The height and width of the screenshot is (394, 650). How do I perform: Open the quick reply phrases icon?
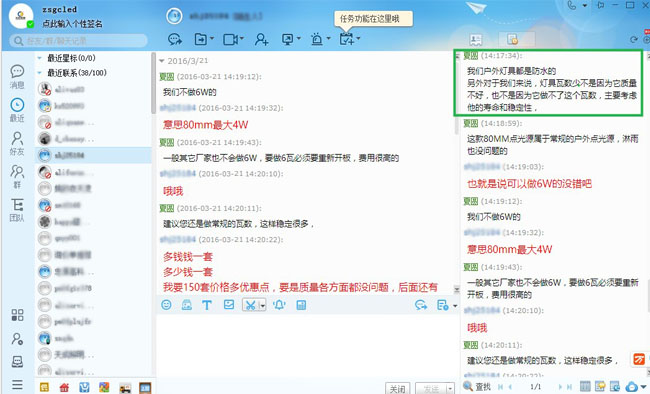(421, 305)
